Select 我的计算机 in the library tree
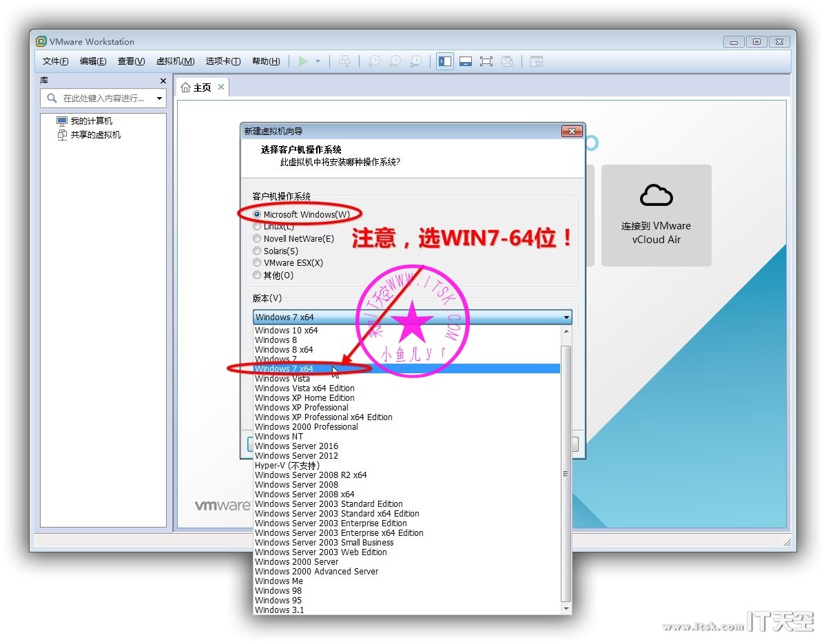Screen dimensions: 826x644 91,121
